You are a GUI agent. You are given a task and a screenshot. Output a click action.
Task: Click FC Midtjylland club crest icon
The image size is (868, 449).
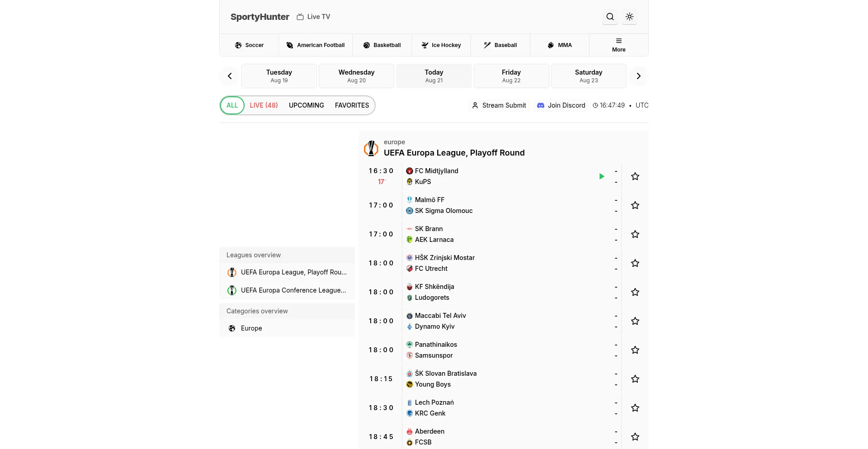(x=410, y=171)
